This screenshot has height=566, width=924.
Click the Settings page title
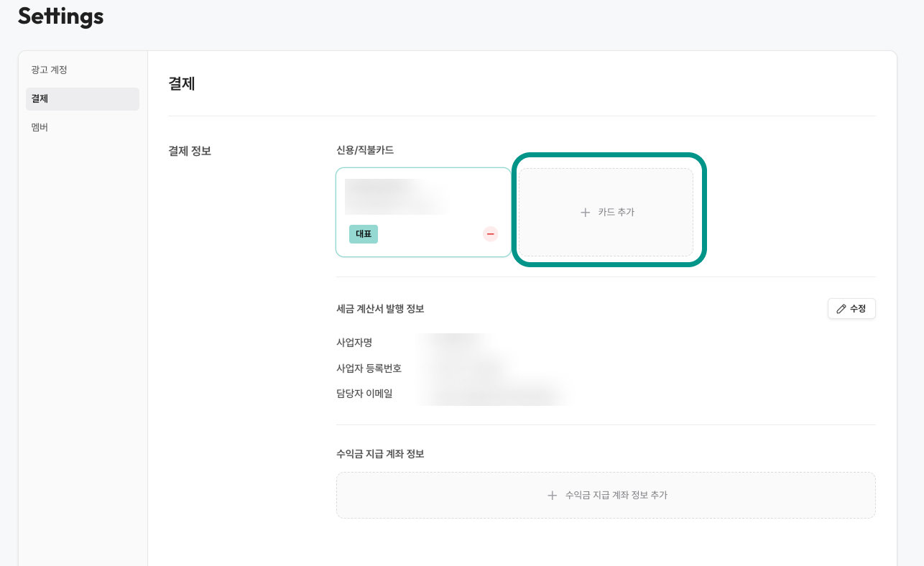tap(61, 16)
